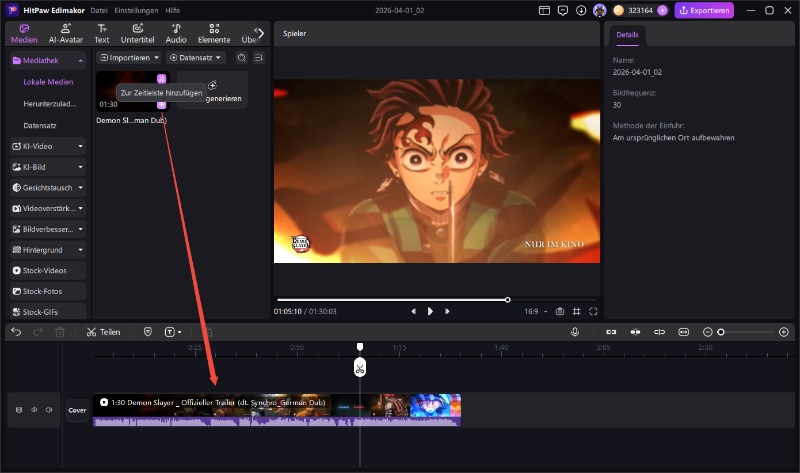800x473 pixels.
Task: Step to next frame
Action: click(447, 311)
